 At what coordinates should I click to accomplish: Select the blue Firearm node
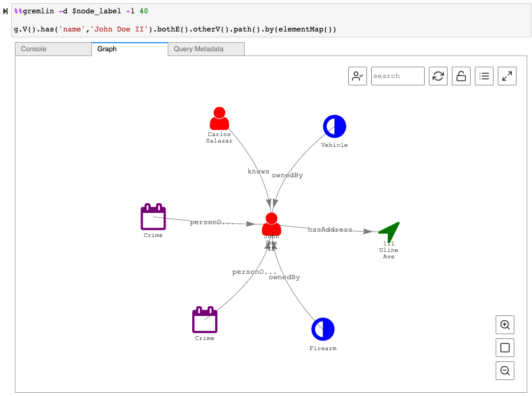click(x=323, y=329)
